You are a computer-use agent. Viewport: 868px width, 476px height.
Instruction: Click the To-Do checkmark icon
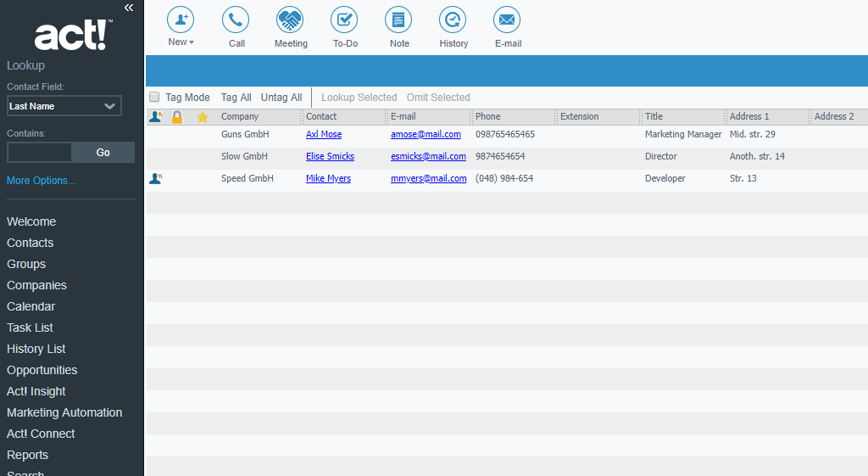pyautogui.click(x=344, y=20)
